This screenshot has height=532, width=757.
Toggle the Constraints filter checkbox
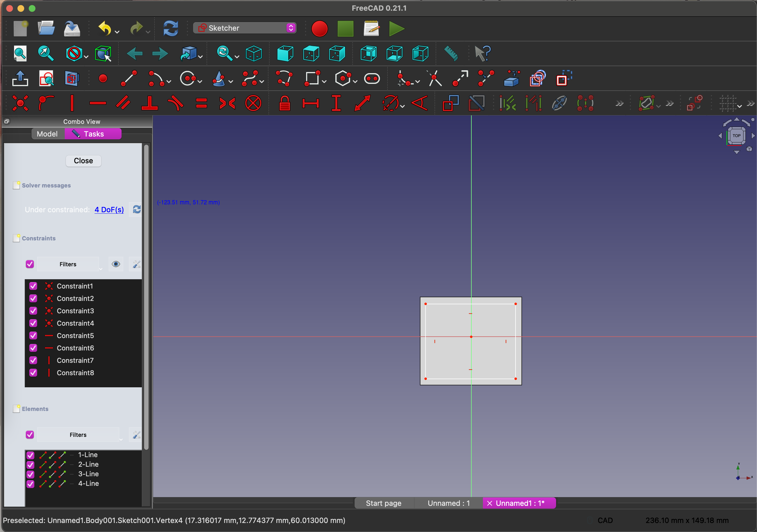pos(30,264)
